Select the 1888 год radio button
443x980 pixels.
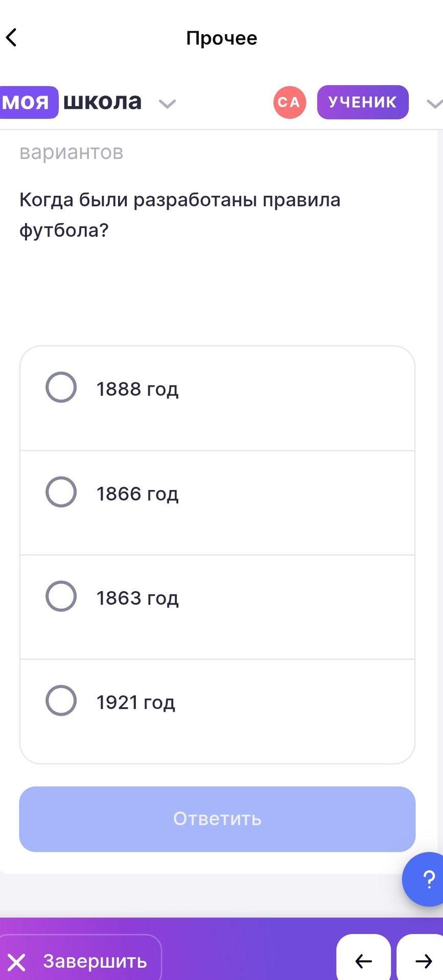pos(61,387)
